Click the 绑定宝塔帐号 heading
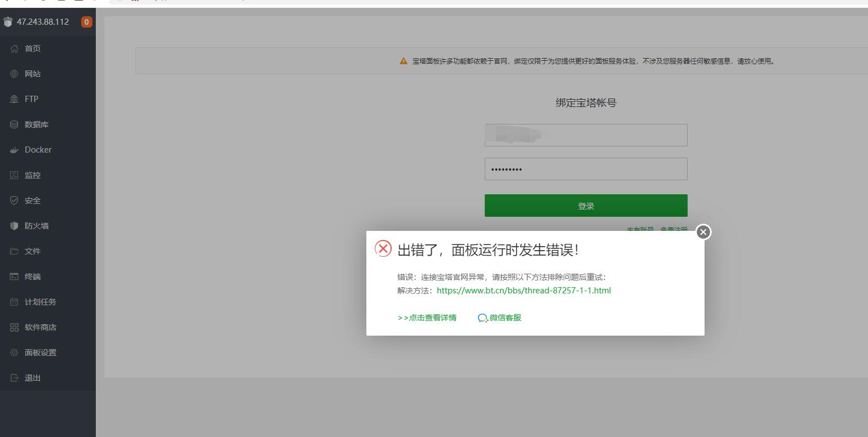 586,102
